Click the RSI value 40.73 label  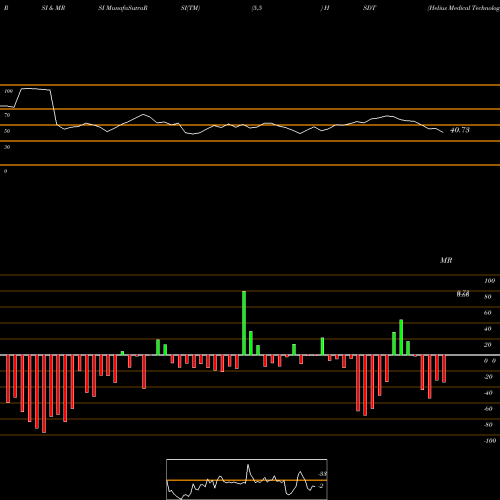[x=460, y=130]
